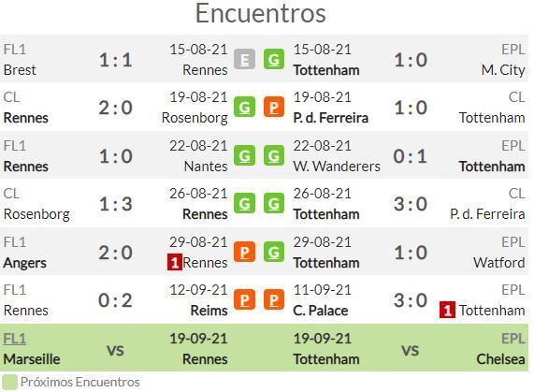Click the green G badge for Rennes vs Rosenborg
This screenshot has height=392, width=534.
[x=244, y=107]
